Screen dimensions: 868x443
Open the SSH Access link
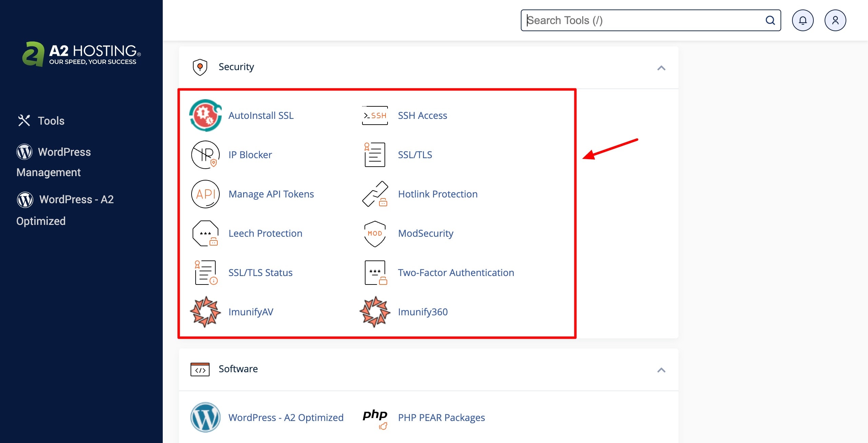tap(422, 115)
